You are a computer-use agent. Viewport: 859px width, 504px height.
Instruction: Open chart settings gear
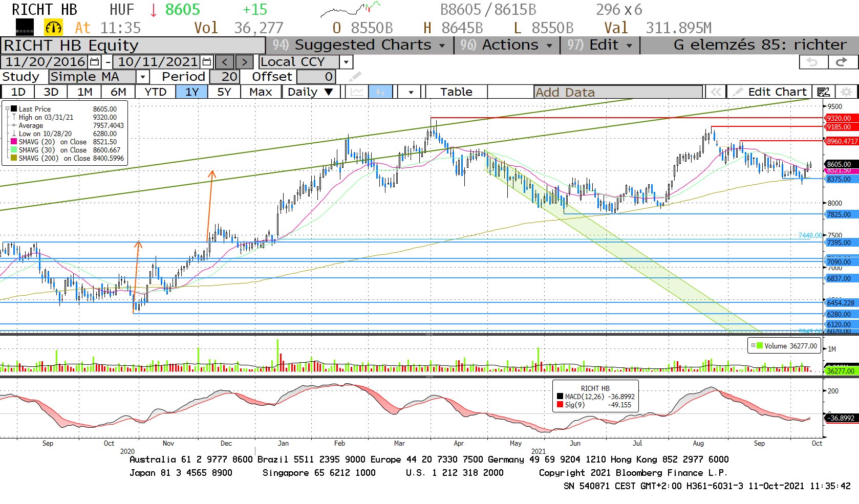847,92
